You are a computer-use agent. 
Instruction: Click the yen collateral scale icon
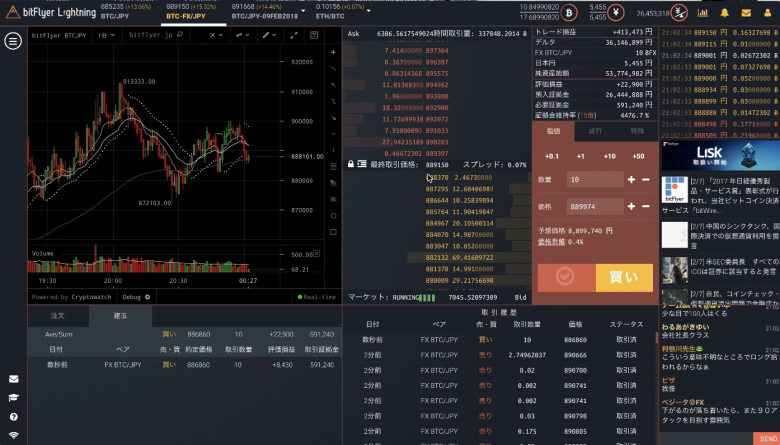[x=679, y=13]
